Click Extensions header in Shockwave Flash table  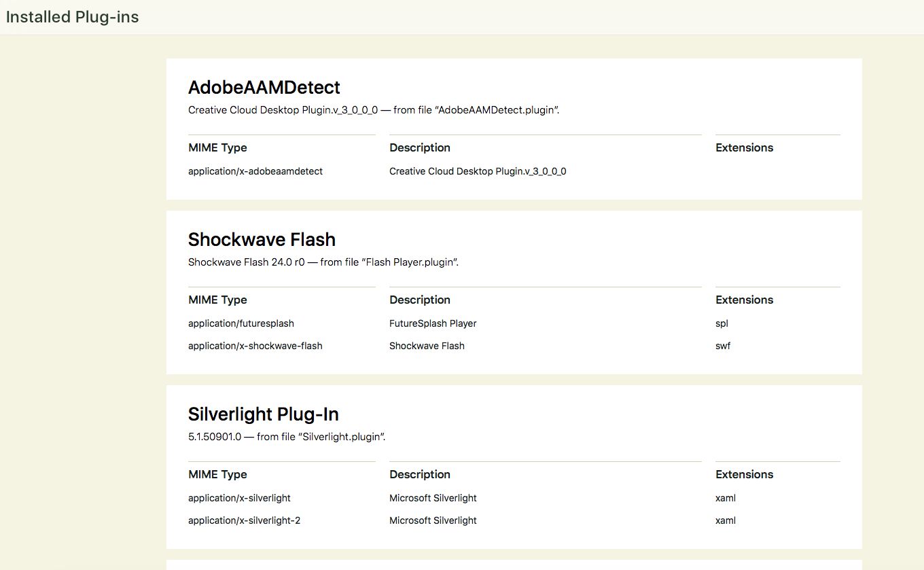[x=745, y=300]
